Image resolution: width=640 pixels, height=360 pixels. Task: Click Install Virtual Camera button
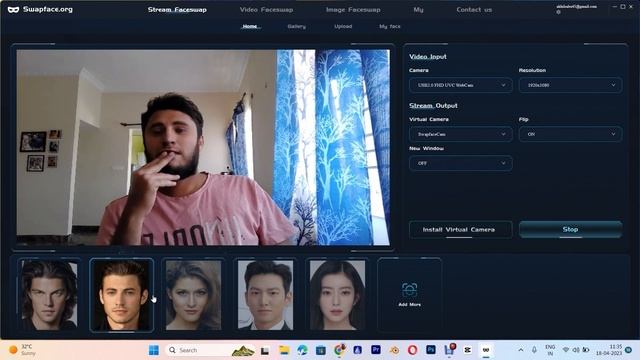click(x=460, y=229)
